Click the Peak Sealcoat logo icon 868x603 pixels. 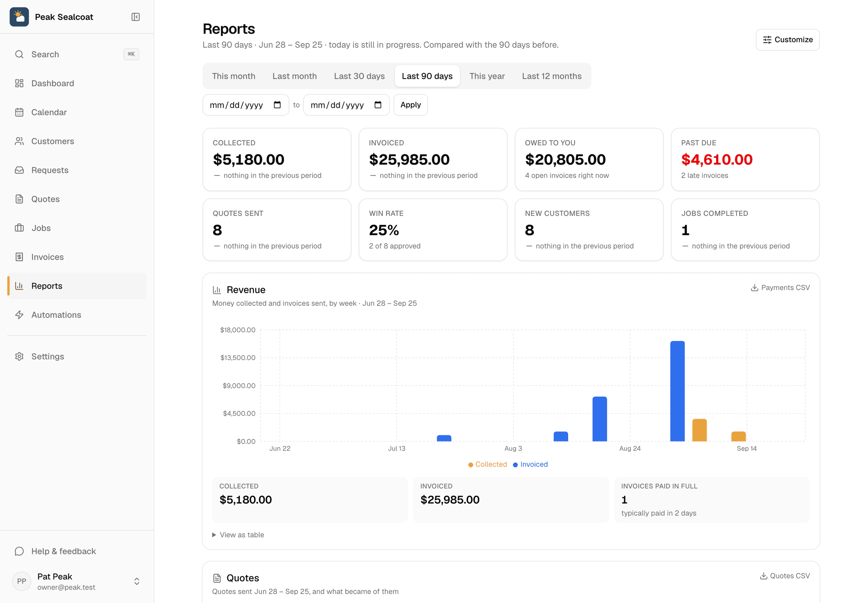[x=19, y=17]
